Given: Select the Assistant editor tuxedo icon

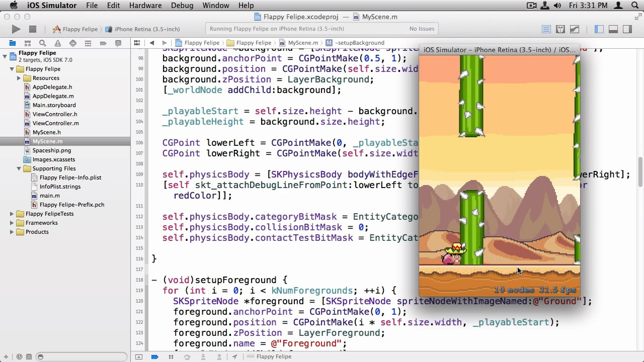Looking at the screenshot, I should click(x=560, y=29).
